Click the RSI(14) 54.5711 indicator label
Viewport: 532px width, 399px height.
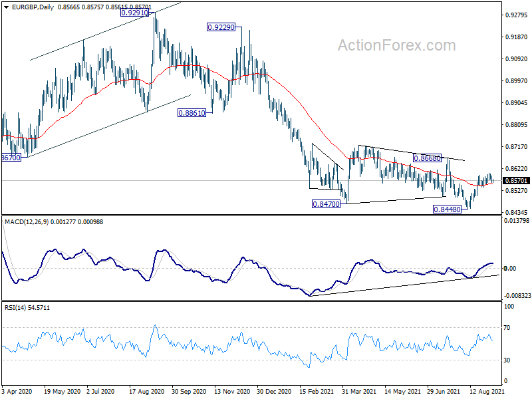[27, 308]
